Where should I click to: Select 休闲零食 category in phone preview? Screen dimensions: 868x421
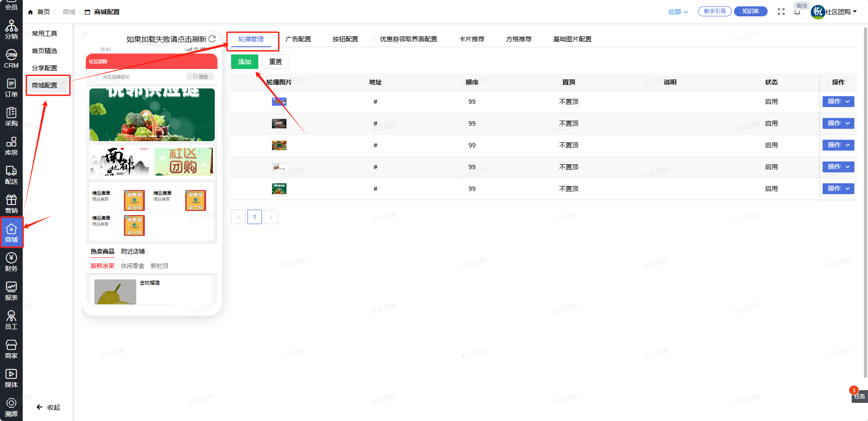point(133,266)
